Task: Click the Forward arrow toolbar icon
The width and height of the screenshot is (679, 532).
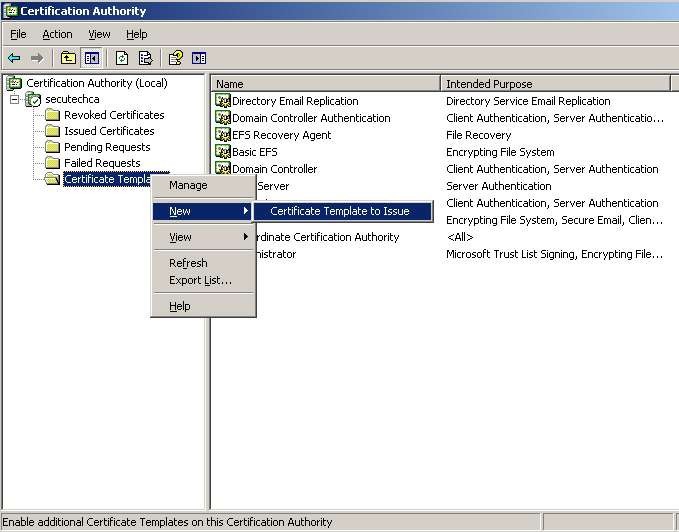Action: click(x=37, y=58)
